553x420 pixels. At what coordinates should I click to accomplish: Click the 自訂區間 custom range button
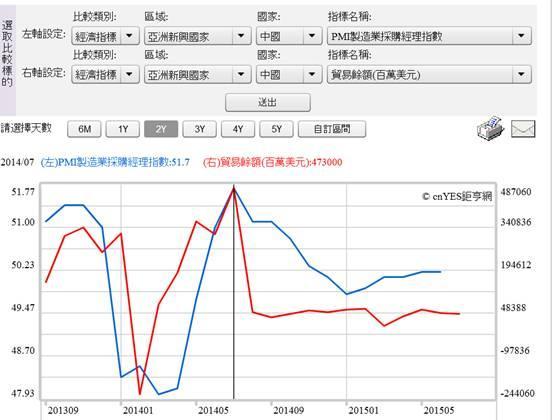(x=332, y=129)
